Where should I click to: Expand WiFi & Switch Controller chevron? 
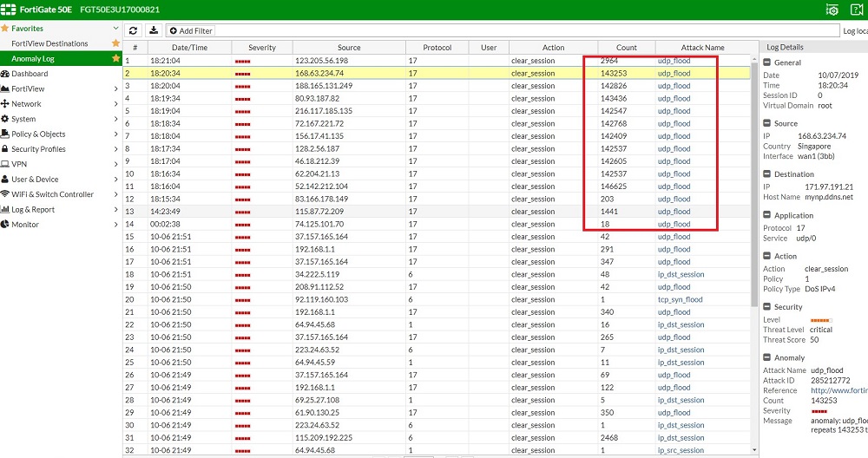tap(115, 194)
